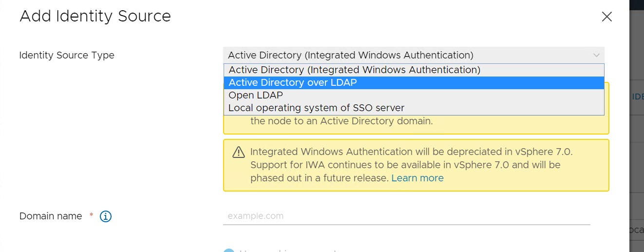Image resolution: width=644 pixels, height=252 pixels.
Task: Click the partially hidden IDE text behind dialog
Action: 637,96
